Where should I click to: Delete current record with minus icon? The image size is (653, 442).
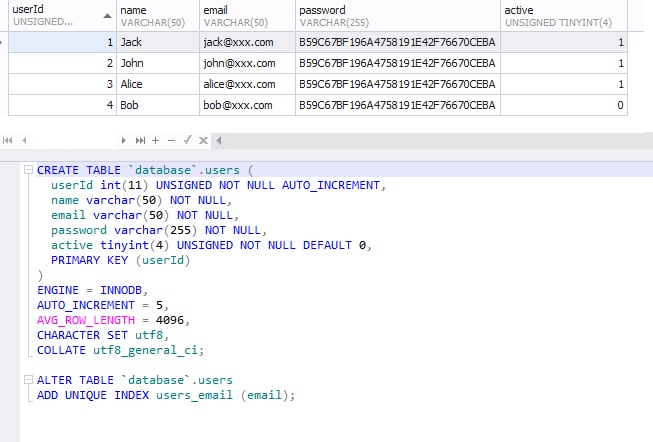coord(171,140)
